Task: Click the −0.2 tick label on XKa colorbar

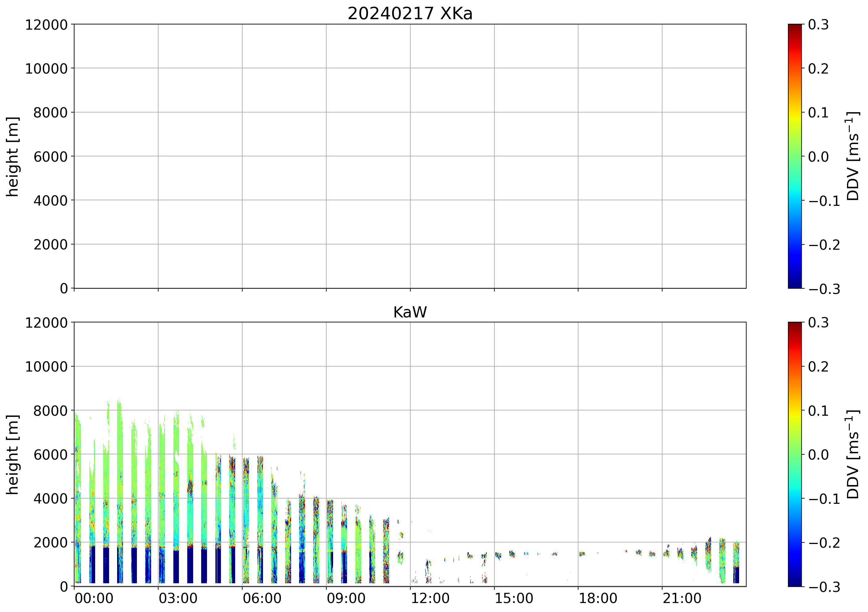Action: 824,245
